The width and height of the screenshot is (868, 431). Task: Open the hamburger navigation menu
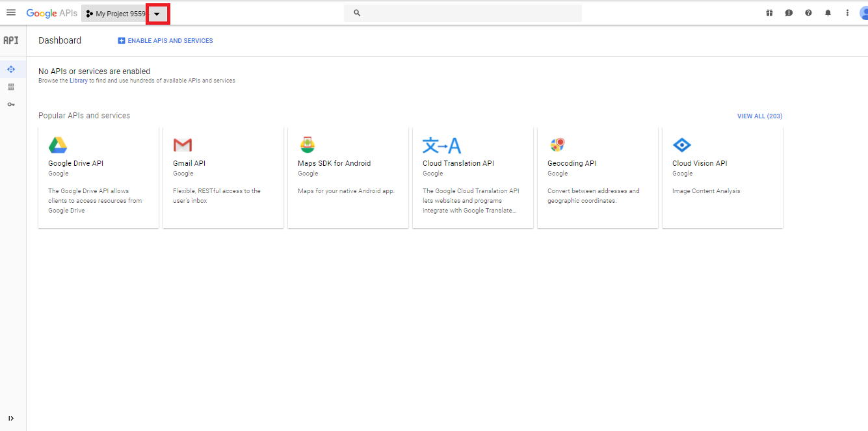click(11, 13)
